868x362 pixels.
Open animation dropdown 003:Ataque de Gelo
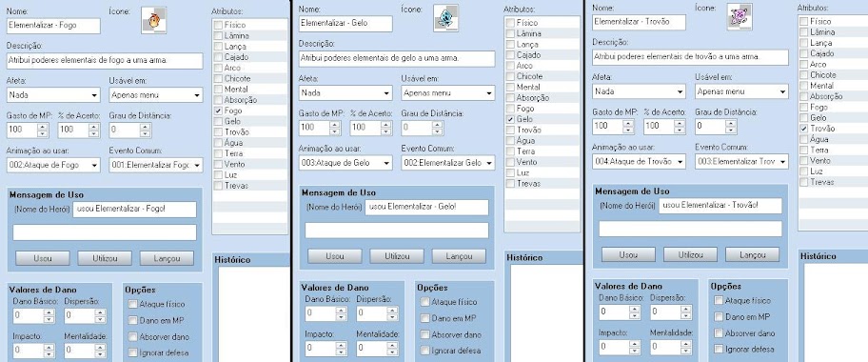pos(345,163)
